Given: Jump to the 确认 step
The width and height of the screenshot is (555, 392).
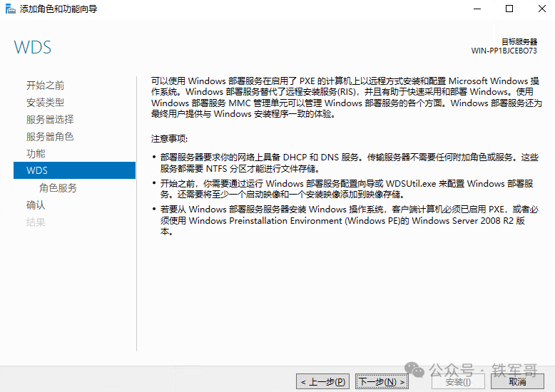Looking at the screenshot, I should tap(36, 205).
